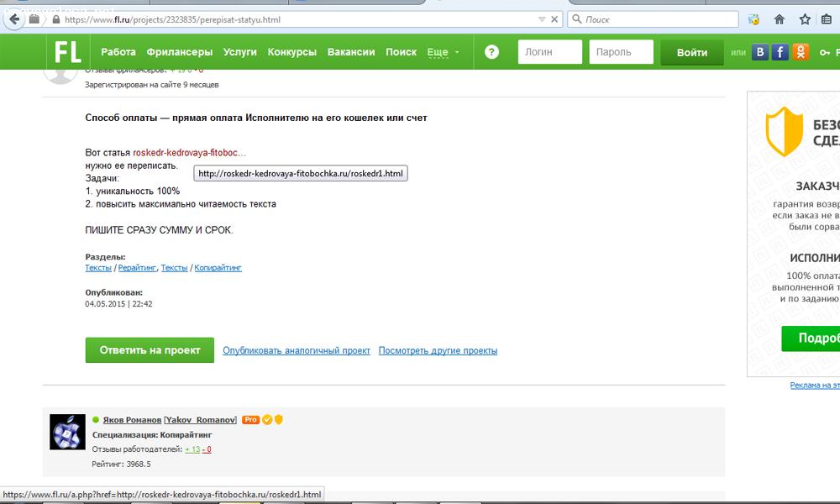The image size is (840, 504).
Task: Sign in with Facebook icon
Action: (780, 52)
